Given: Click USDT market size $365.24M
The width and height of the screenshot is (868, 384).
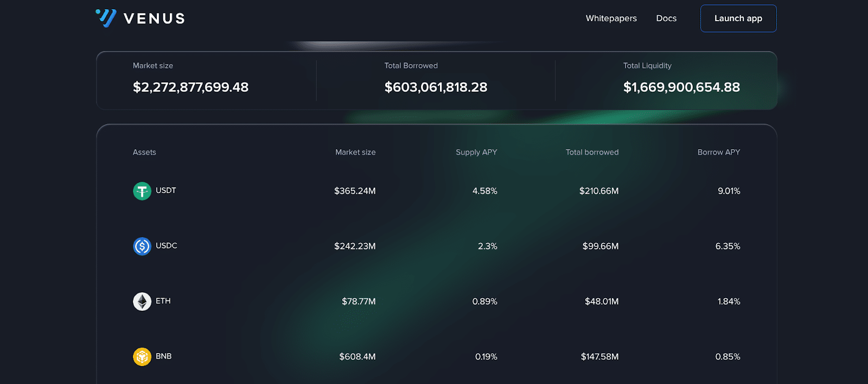Looking at the screenshot, I should (x=355, y=191).
